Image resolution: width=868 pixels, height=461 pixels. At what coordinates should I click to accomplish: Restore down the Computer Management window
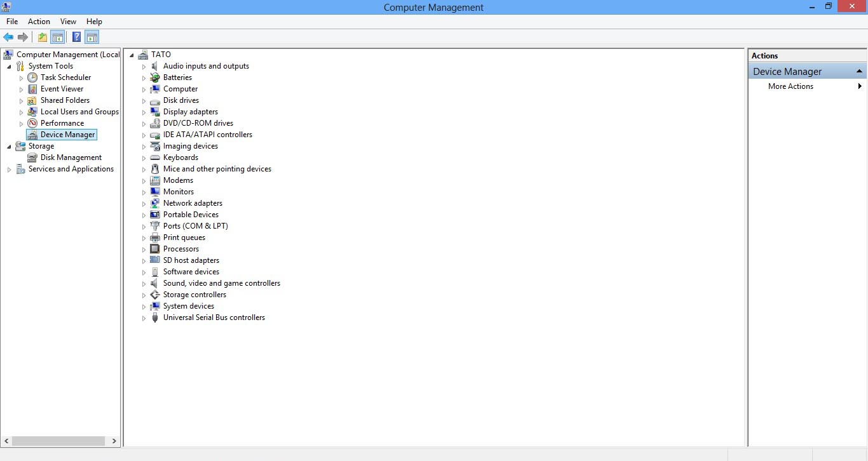[x=829, y=6]
